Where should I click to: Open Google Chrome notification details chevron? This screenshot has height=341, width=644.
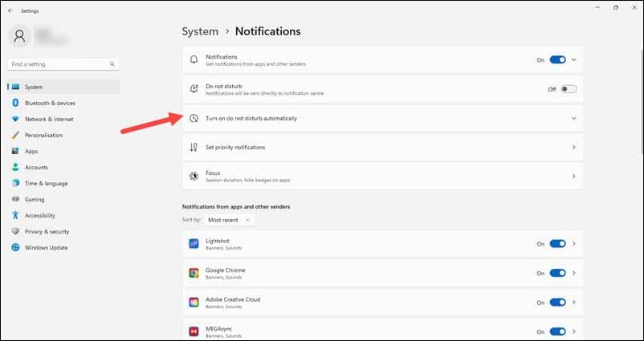point(574,273)
